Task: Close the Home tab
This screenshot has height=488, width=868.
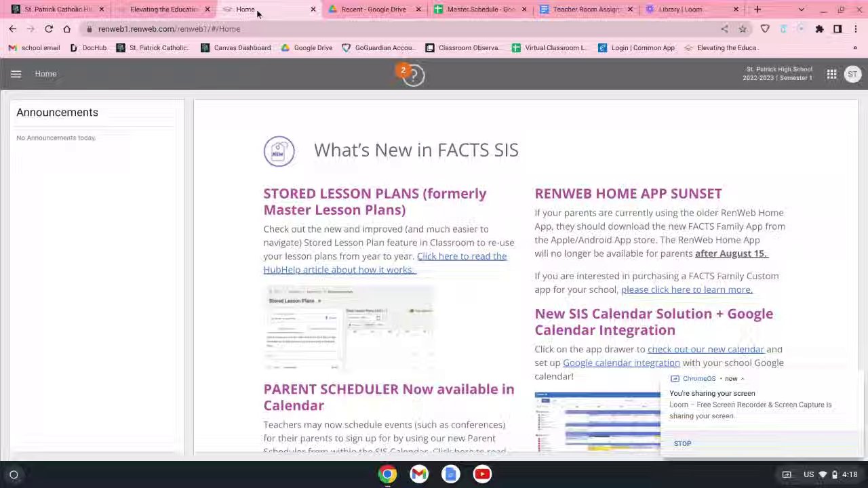Action: pyautogui.click(x=313, y=9)
